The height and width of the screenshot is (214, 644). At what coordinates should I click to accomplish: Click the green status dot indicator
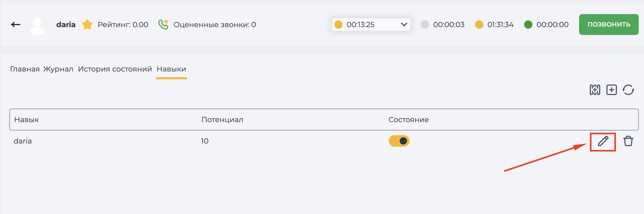pos(528,25)
